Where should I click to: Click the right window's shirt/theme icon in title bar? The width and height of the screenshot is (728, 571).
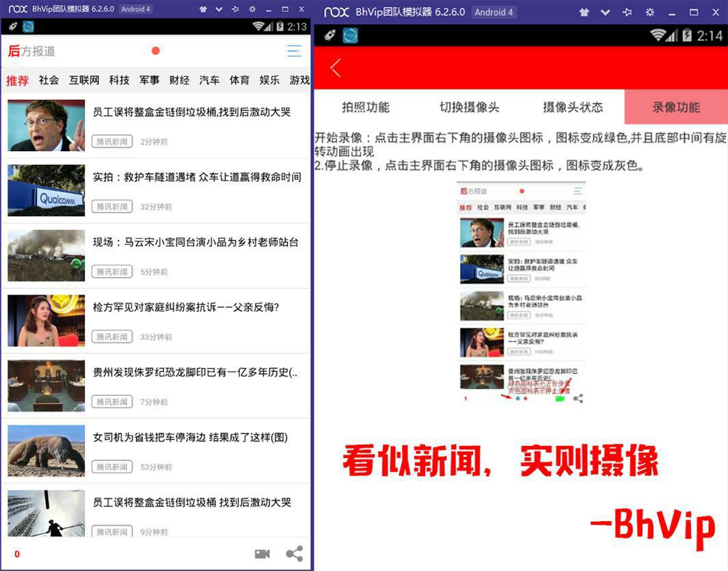click(x=584, y=12)
